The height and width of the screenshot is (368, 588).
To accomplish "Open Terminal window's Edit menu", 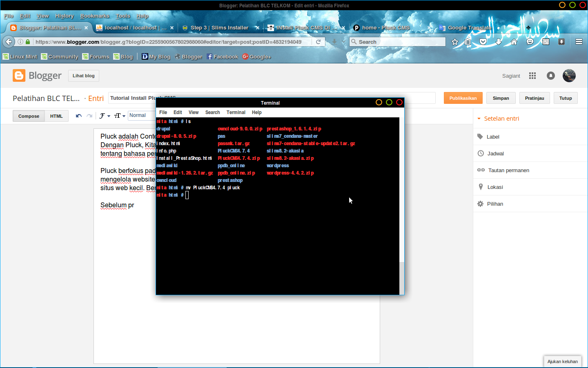I will tap(178, 112).
